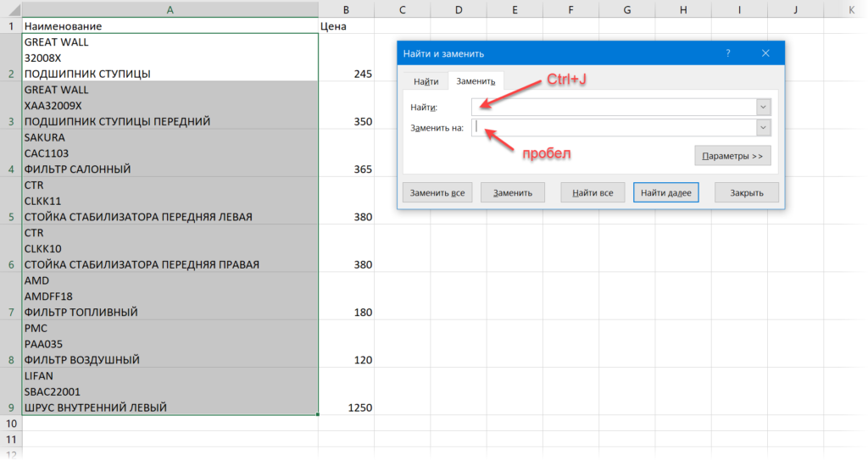Select cell with PMC ФИЛЬТР ВОЗДУШНЫЙ
Image resolution: width=868 pixels, height=460 pixels.
[170, 343]
